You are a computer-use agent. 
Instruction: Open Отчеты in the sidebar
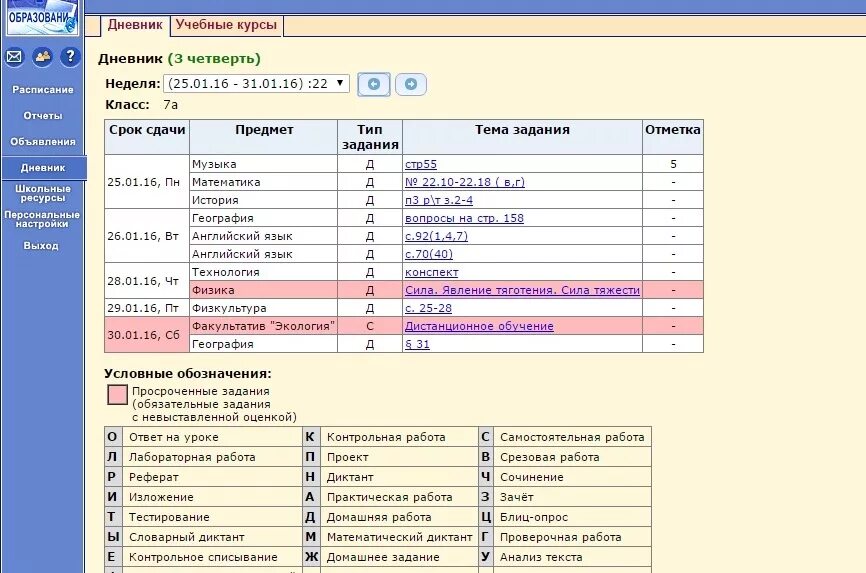[x=43, y=115]
